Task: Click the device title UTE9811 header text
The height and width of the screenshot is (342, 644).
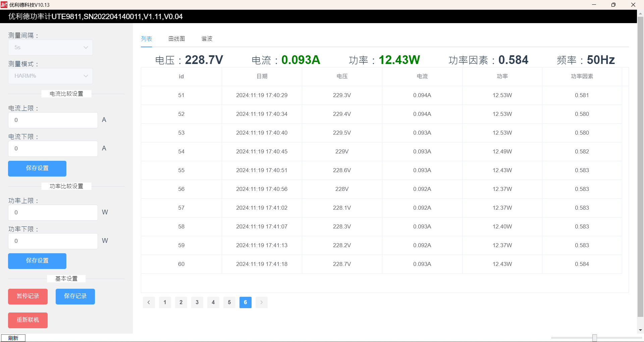Action: 96,17
